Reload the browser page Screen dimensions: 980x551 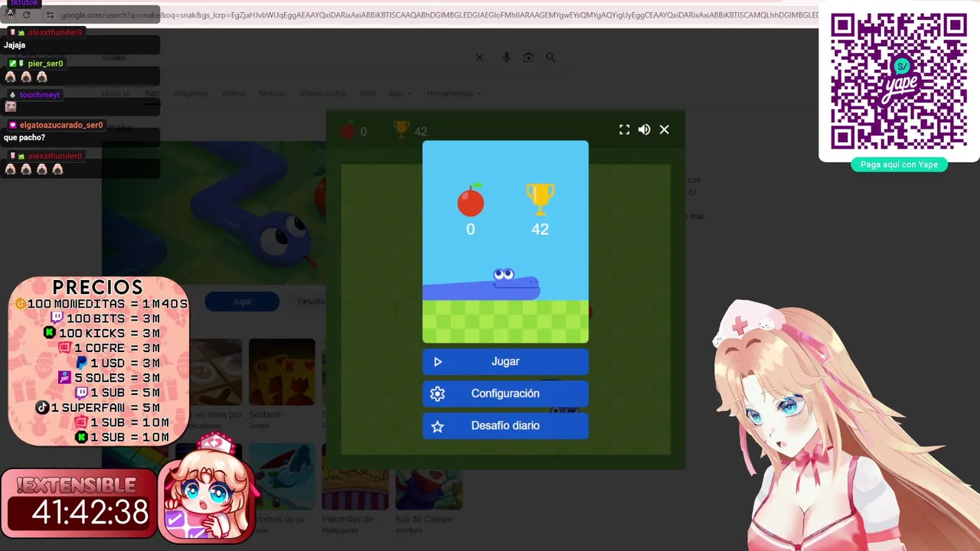(27, 15)
